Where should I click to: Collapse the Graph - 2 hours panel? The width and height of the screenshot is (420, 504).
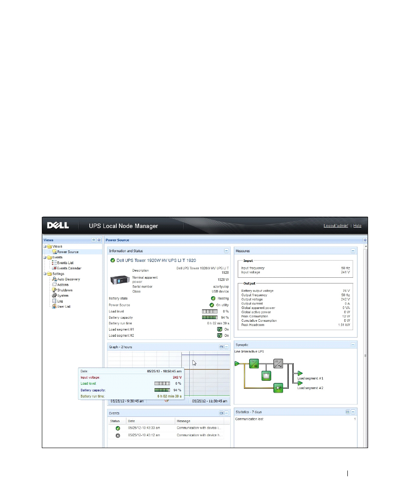pos(226,347)
